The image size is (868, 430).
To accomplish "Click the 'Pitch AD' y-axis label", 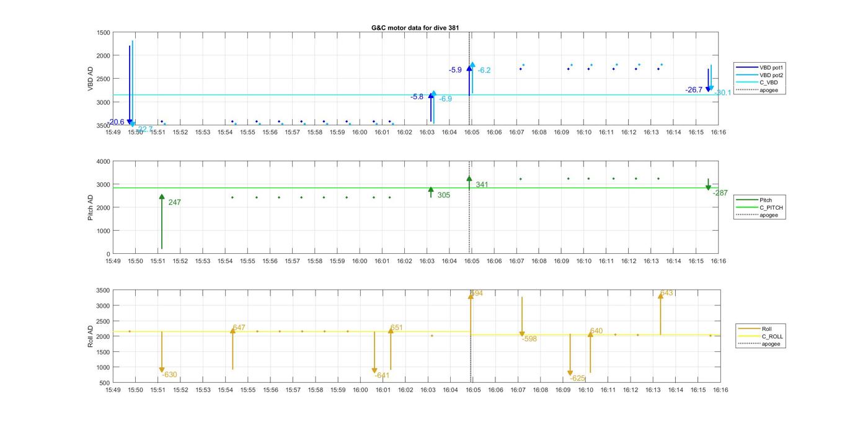I will tap(91, 208).
